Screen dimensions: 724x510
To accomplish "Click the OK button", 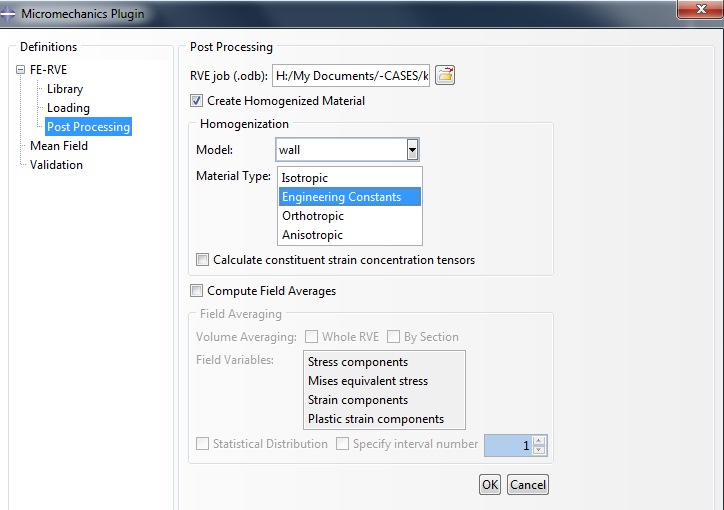I will pos(490,485).
